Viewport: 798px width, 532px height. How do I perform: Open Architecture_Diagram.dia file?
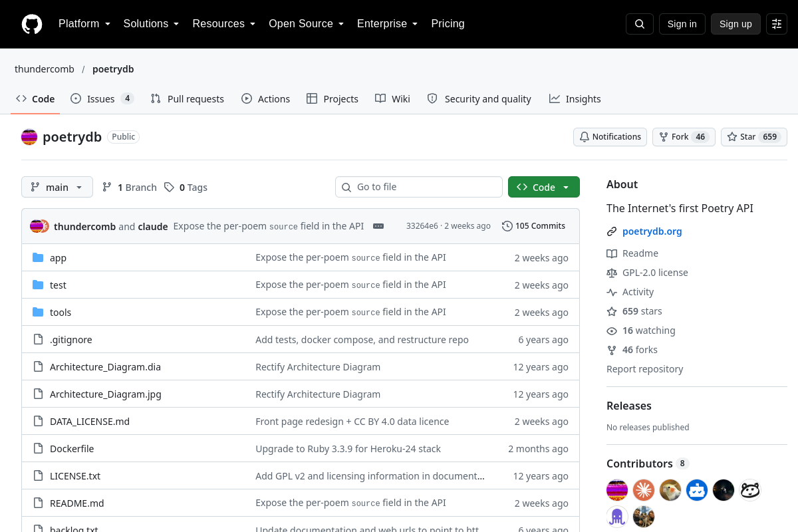(x=105, y=367)
